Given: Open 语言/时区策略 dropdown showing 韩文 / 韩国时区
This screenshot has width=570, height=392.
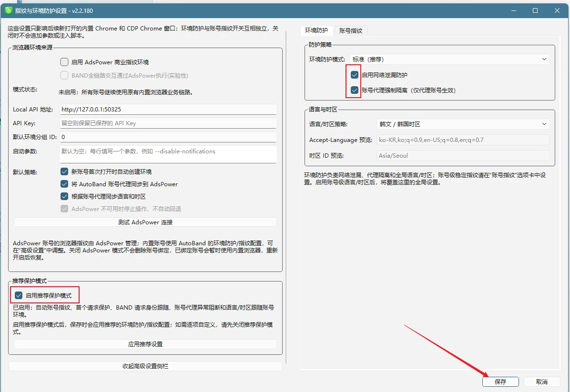Looking at the screenshot, I should (x=463, y=124).
